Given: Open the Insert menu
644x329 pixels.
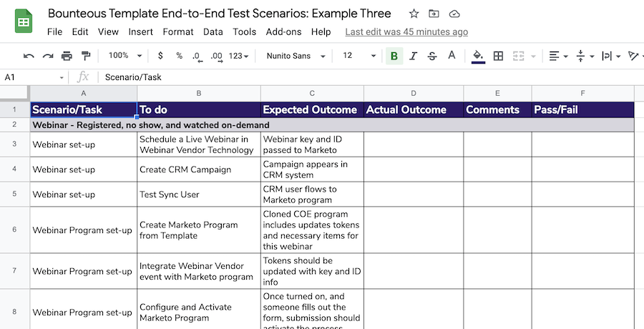Looking at the screenshot, I should click(x=141, y=32).
